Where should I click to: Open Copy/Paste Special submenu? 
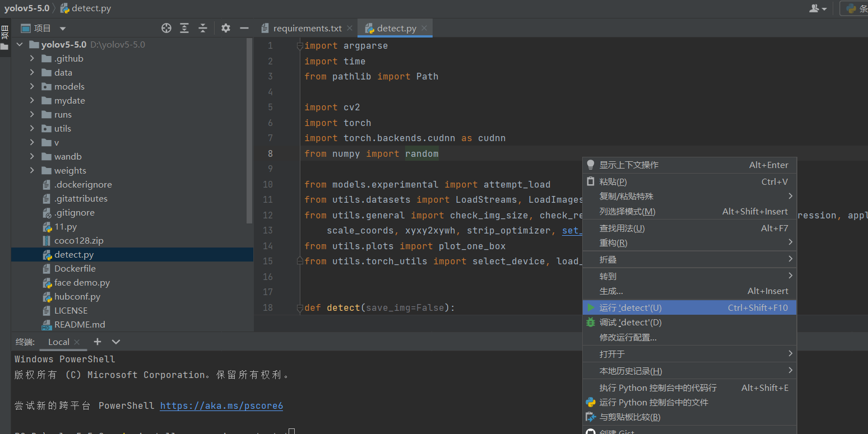tap(690, 196)
